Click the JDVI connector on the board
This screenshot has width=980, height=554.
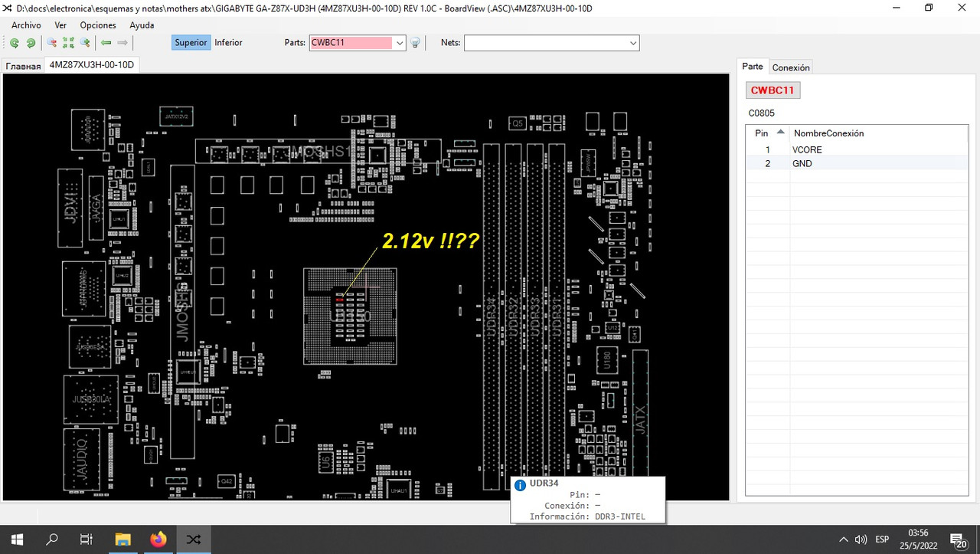71,209
